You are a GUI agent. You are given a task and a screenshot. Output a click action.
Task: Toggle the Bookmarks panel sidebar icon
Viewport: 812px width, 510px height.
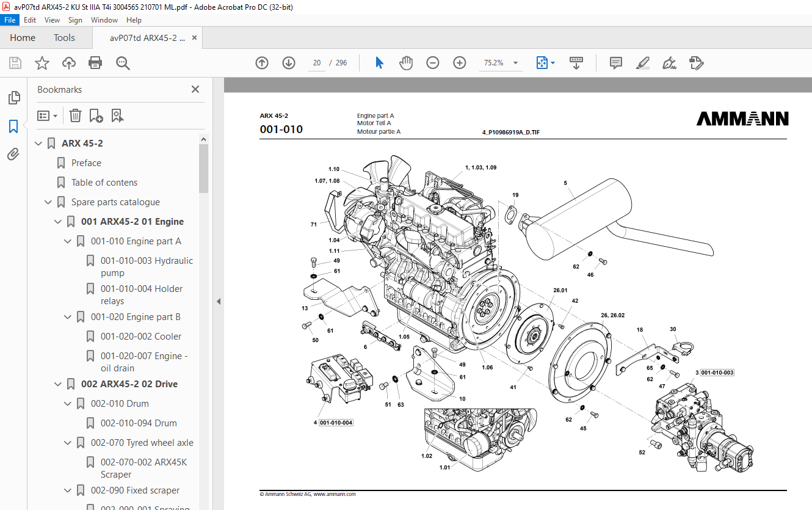coord(13,126)
